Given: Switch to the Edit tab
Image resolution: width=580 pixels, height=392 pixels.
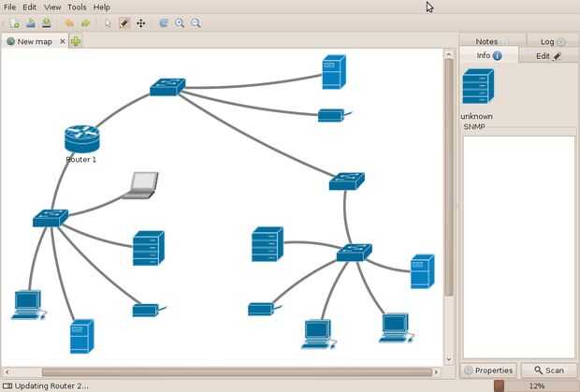Looking at the screenshot, I should point(549,56).
